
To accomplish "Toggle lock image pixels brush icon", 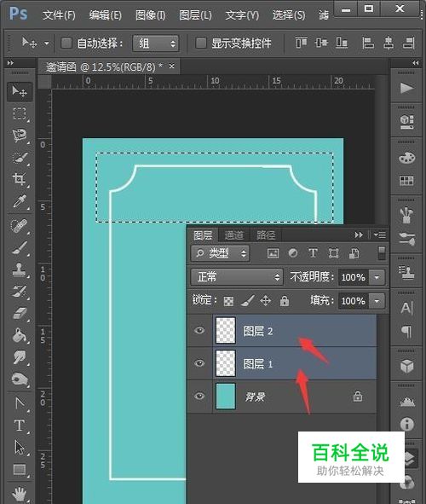I will [247, 301].
